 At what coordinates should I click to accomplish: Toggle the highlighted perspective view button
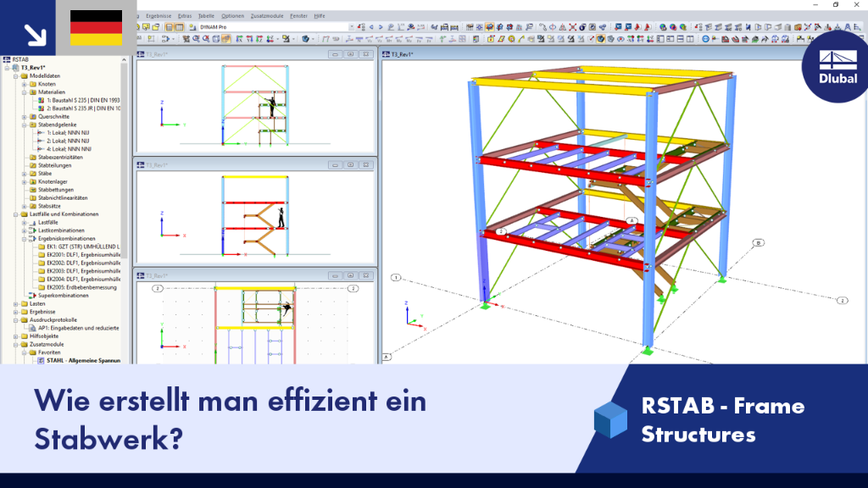pyautogui.click(x=226, y=39)
